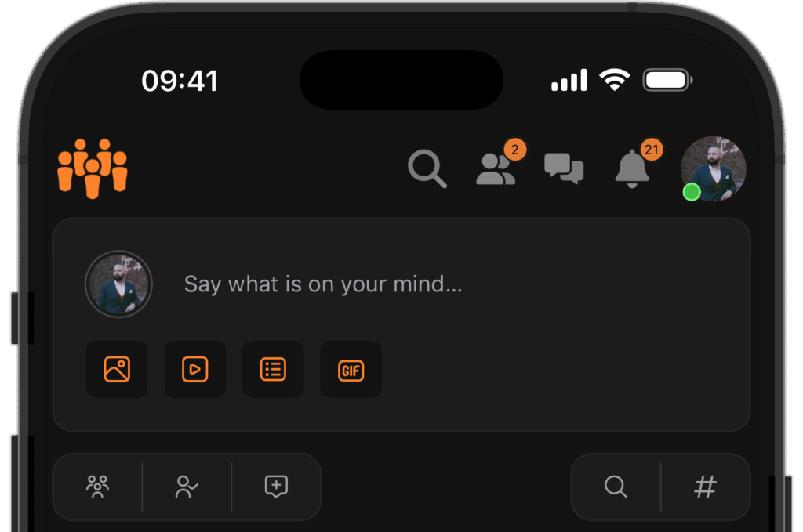
Task: Open the messages chat bubbles icon
Action: (564, 168)
